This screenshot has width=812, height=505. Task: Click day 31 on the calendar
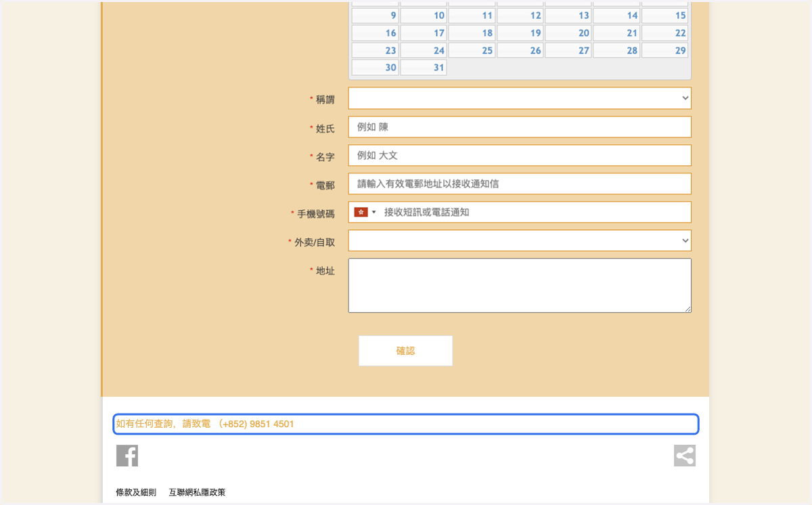423,68
